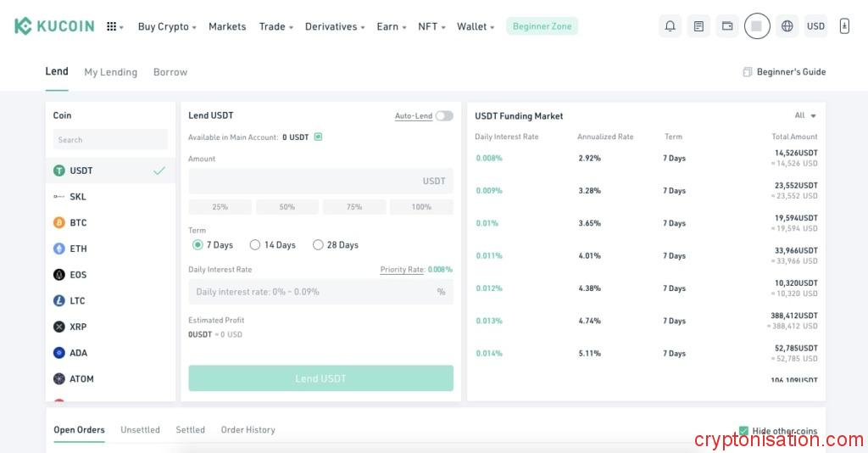Click the transfer icon beside 0 USDT
The image size is (868, 453).
coord(318,137)
